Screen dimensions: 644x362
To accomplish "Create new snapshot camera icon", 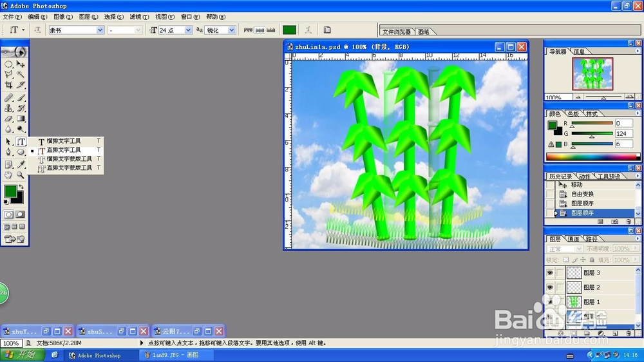I will pos(614,222).
